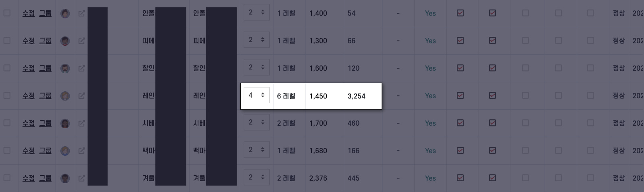
Task: Click member avatar in 할인 row
Action: click(x=65, y=68)
